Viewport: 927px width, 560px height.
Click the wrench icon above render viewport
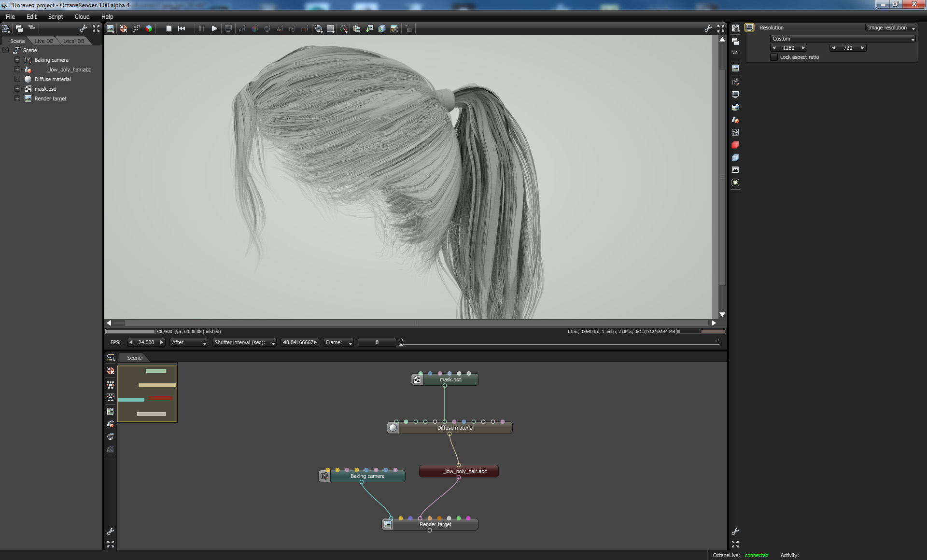[708, 28]
